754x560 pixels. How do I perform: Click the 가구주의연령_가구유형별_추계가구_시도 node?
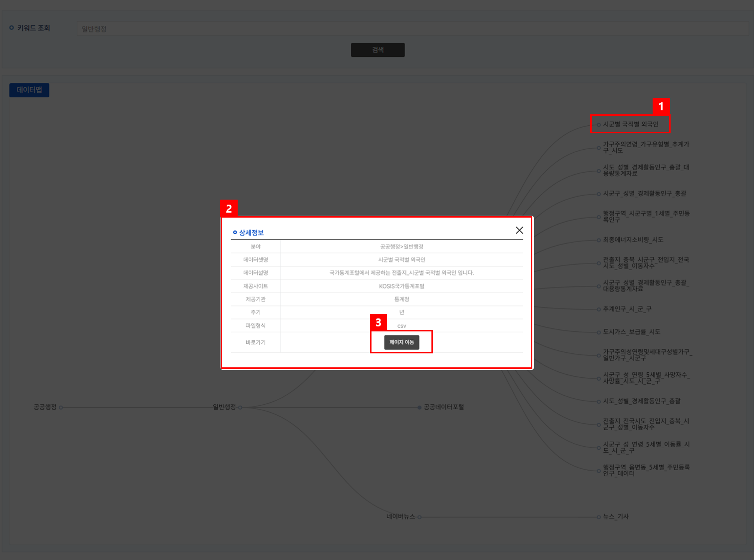click(645, 147)
